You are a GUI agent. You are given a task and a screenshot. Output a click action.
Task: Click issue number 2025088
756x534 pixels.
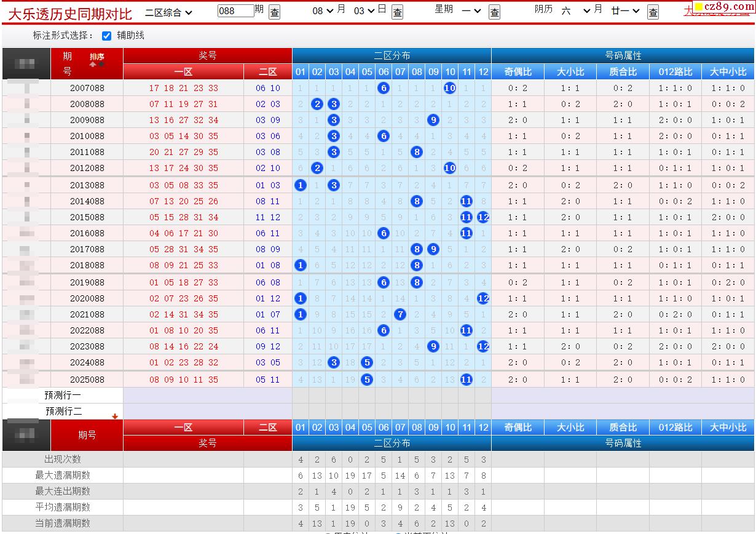(x=87, y=380)
